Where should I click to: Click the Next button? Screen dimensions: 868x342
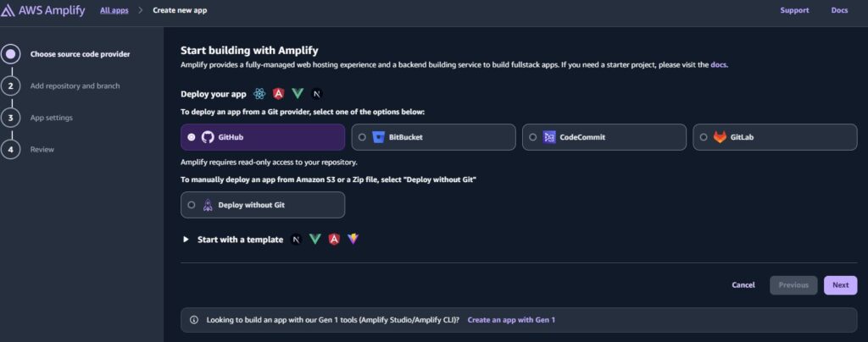pyautogui.click(x=840, y=285)
